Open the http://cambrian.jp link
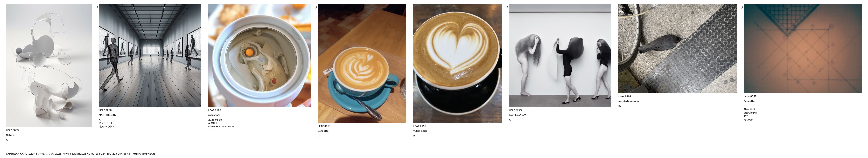Image resolution: width=868 pixels, height=158 pixels. pos(144,154)
